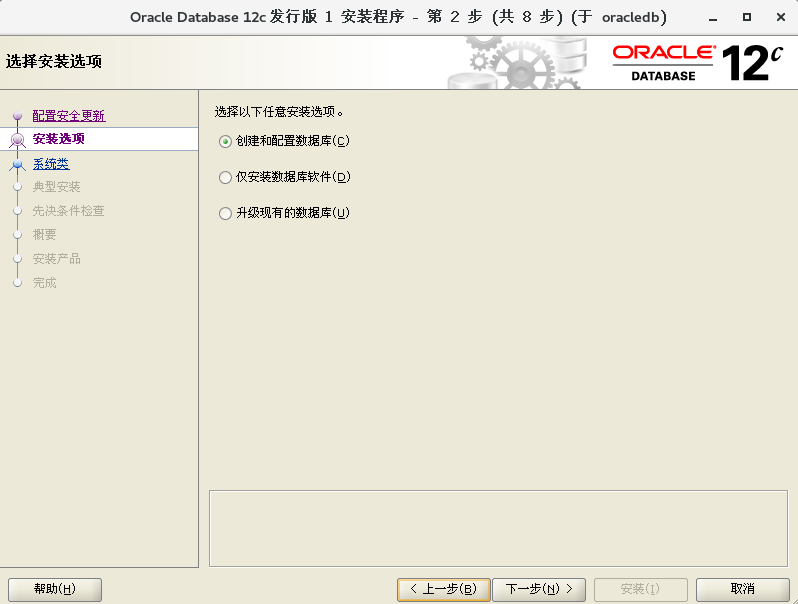Click the 概要 step label
Image resolution: width=798 pixels, height=604 pixels.
[44, 235]
